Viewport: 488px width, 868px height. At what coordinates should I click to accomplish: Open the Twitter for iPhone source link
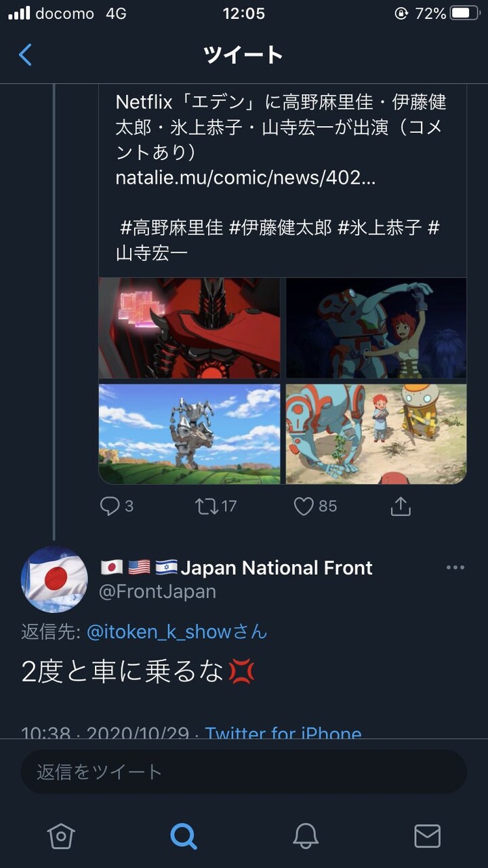coord(283,732)
